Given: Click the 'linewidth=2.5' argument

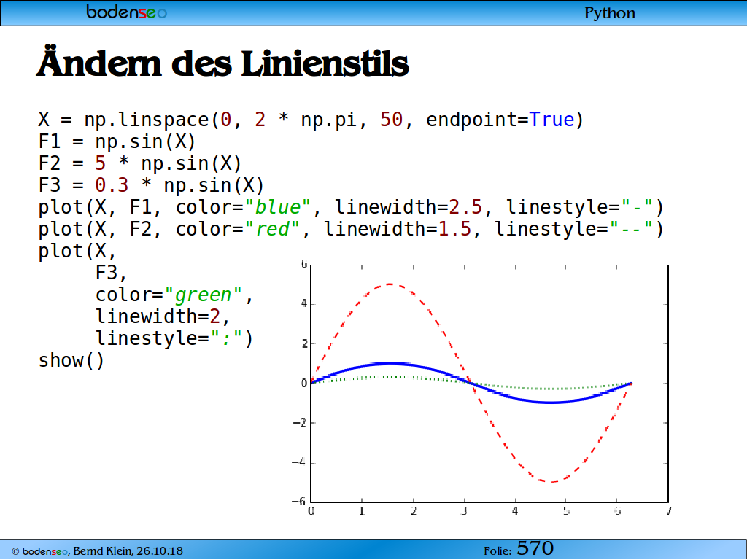Looking at the screenshot, I should (409, 207).
